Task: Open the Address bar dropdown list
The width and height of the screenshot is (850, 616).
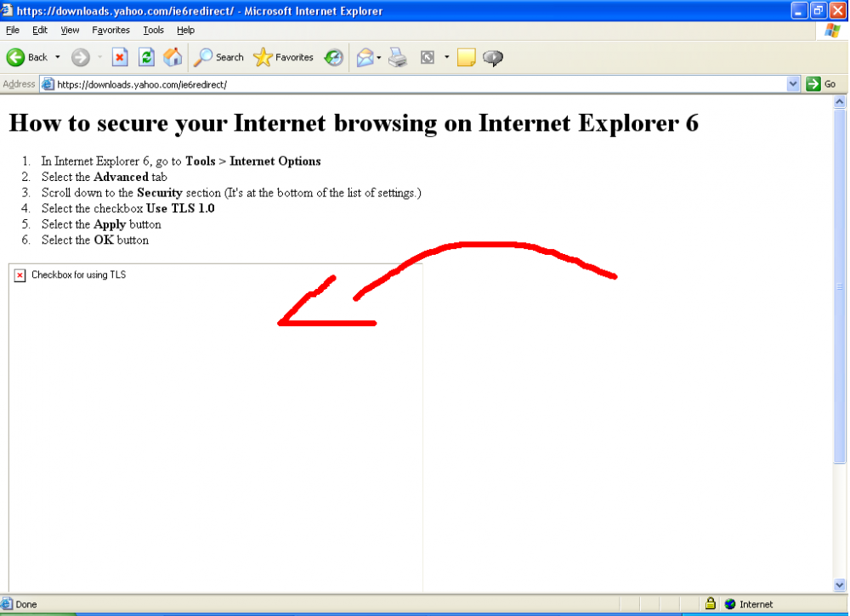Action: (793, 83)
